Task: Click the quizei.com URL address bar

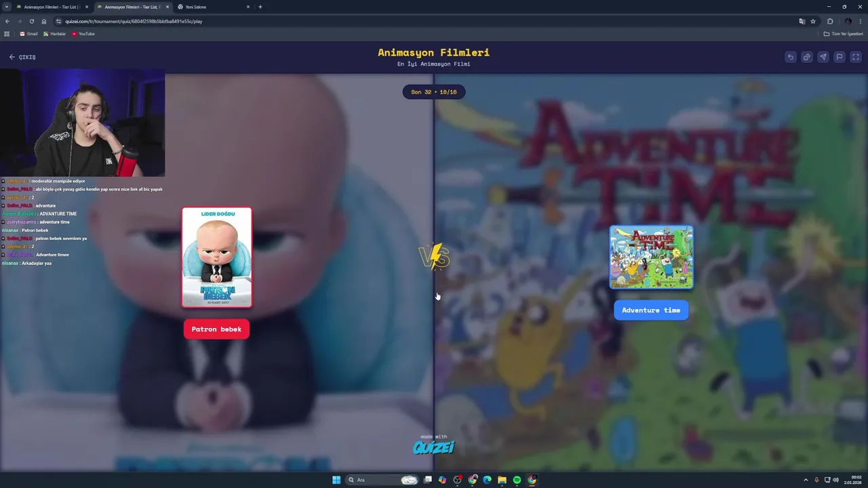Action: point(134,21)
